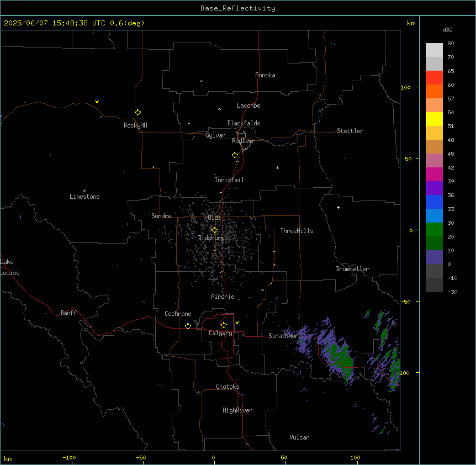
Task: Click the Blackfalds city label
Action: pyautogui.click(x=244, y=123)
